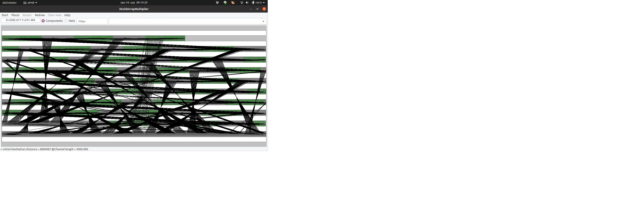Viewport: 644px width, 212px height.
Task: Select the Components radio button
Action: pos(43,21)
